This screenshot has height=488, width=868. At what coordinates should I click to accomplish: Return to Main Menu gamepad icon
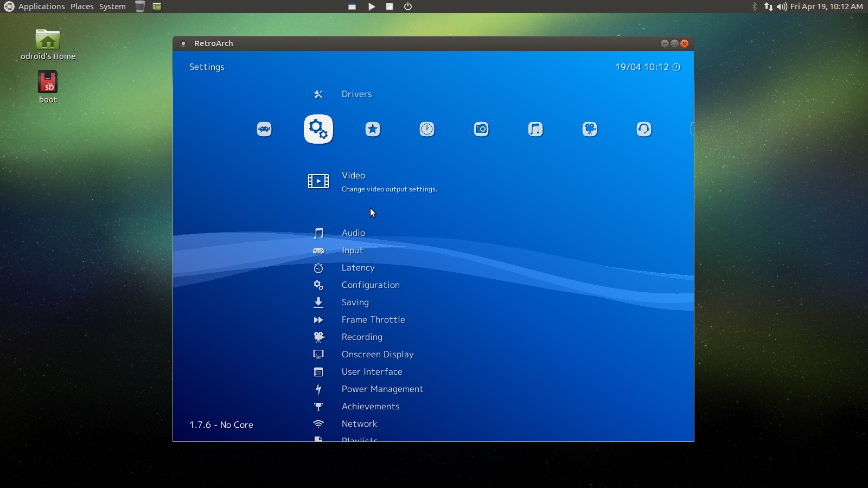coord(264,129)
